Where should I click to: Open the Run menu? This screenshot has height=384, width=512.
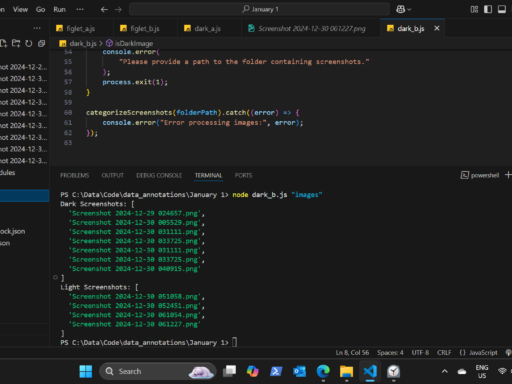click(59, 9)
